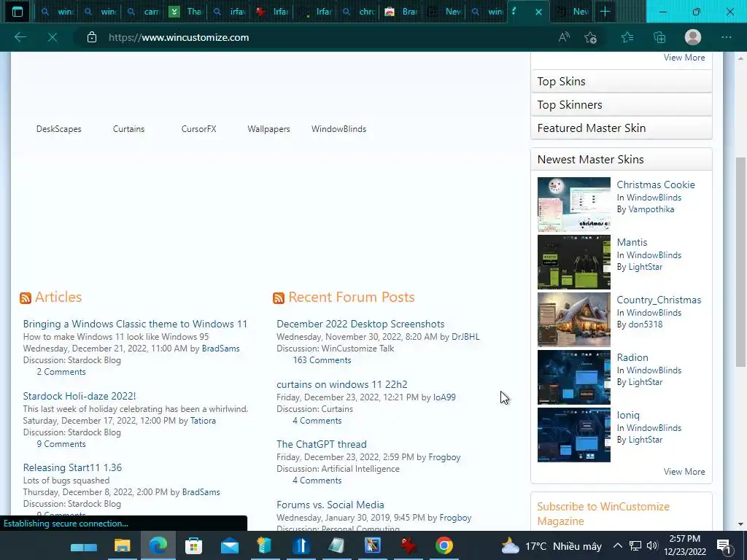Switch to the 'irfav' search tab

coord(229,12)
